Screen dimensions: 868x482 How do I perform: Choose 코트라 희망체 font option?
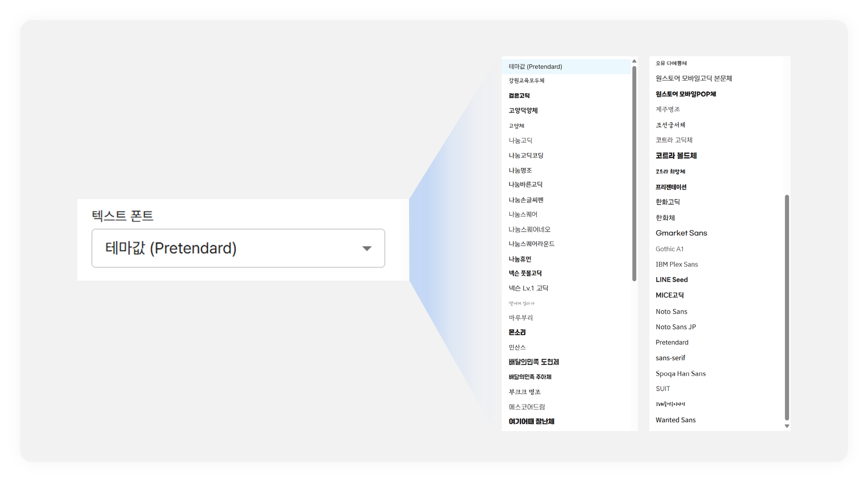[670, 172]
